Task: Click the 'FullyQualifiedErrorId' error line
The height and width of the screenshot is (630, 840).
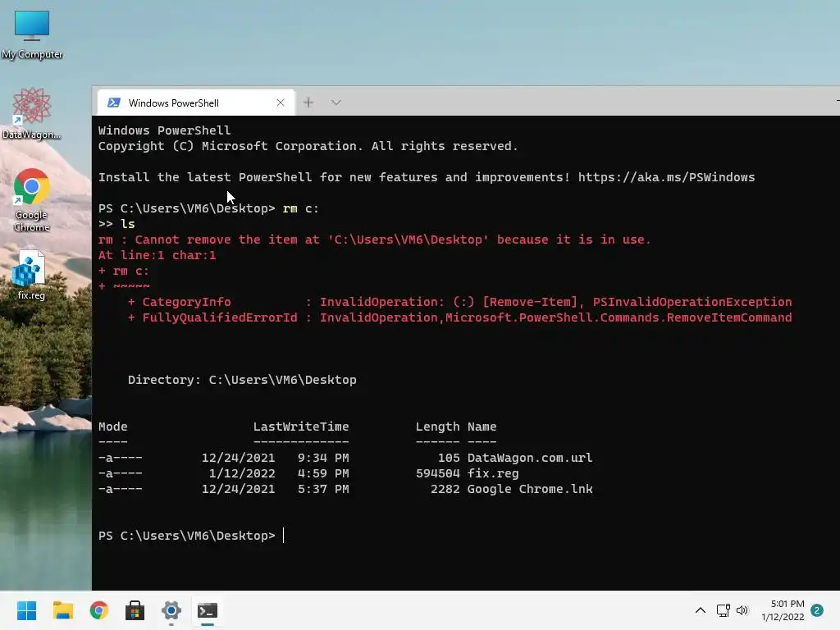Action: [x=460, y=317]
